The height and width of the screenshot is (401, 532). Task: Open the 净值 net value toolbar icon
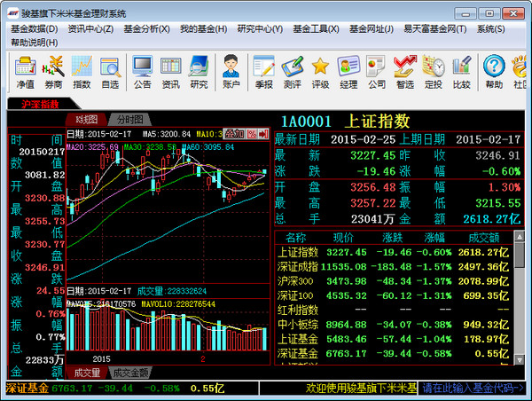(26, 73)
